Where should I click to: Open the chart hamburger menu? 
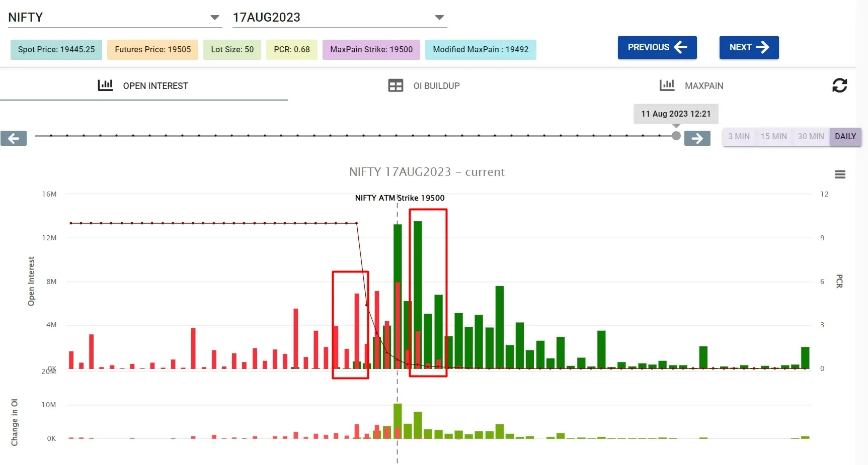pos(840,174)
